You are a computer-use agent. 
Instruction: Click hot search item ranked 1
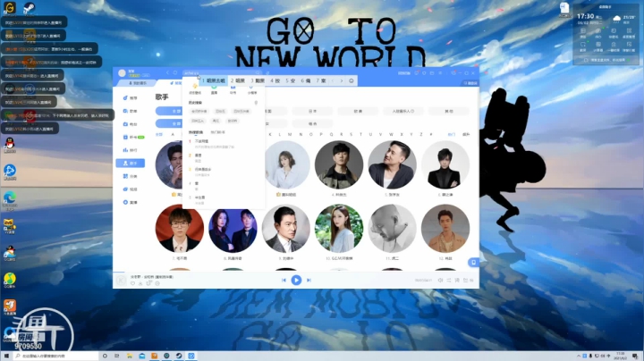224,144
